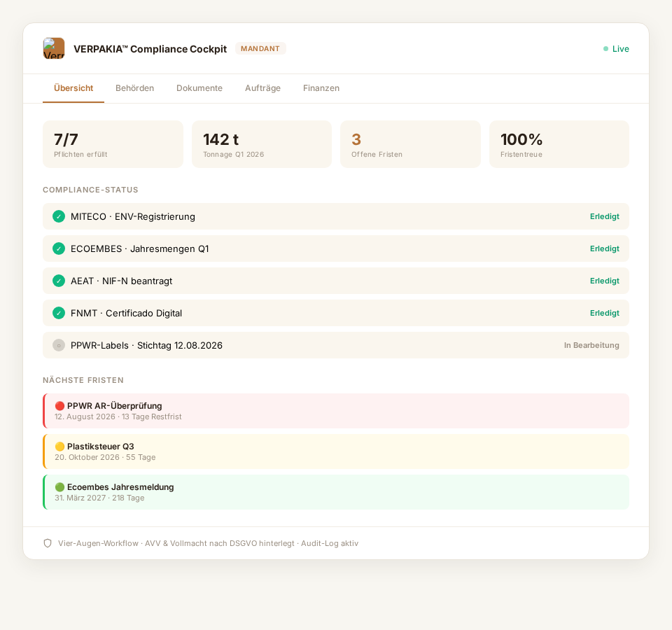Click the 12. August 2026 · 13 Tage Restfrist text
672x630 pixels.
[x=118, y=416]
